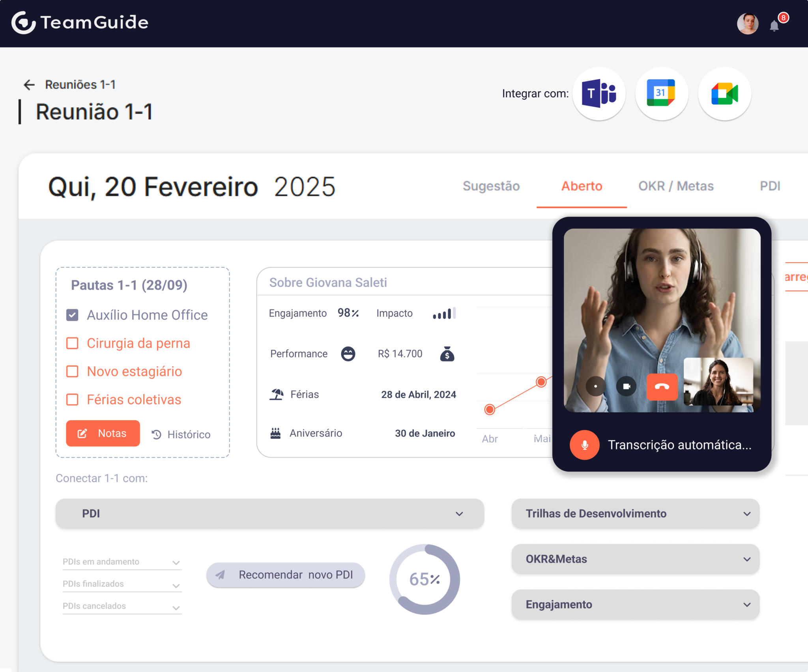Screen dimensions: 808x672
Task: Click the Google Calendar integration icon
Action: tap(662, 94)
